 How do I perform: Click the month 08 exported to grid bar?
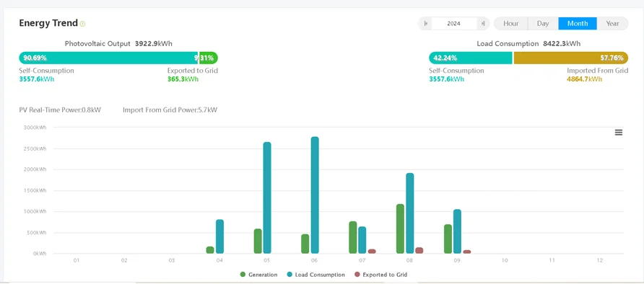[419, 250]
